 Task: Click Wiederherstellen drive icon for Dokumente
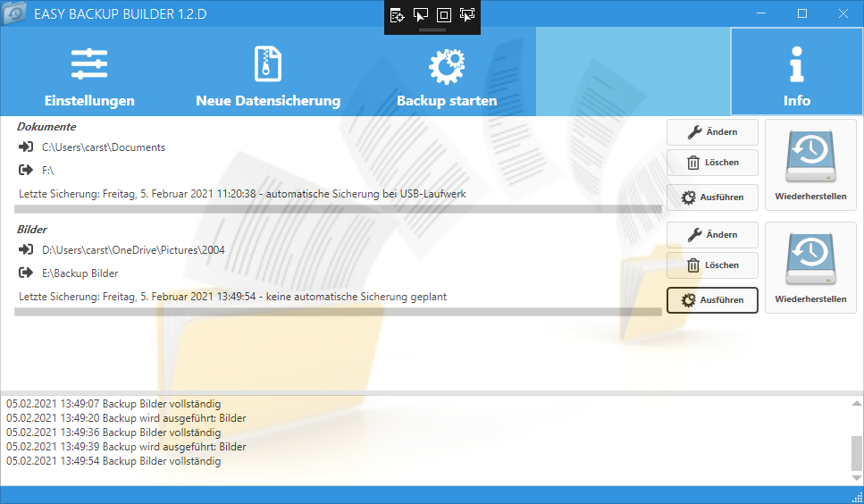810,152
